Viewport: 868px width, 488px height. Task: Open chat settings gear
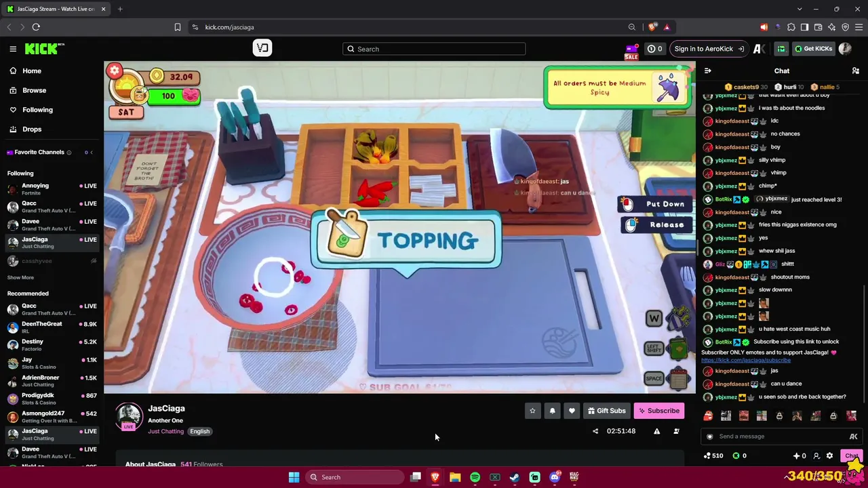(829, 456)
